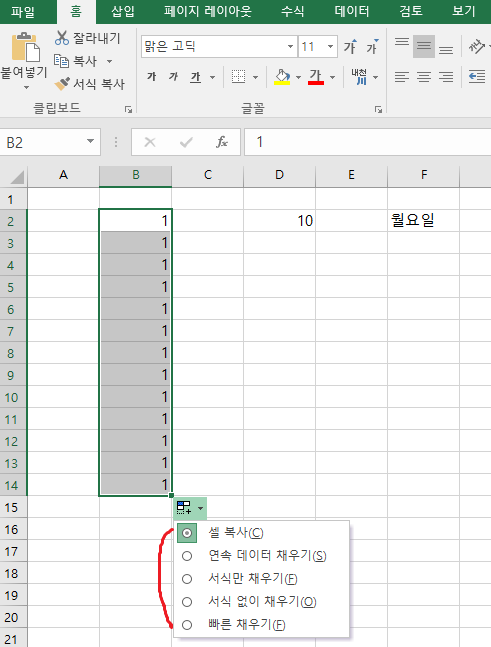The image size is (491, 647).
Task: Open the Name Box dropdown arrow
Action: 90,142
